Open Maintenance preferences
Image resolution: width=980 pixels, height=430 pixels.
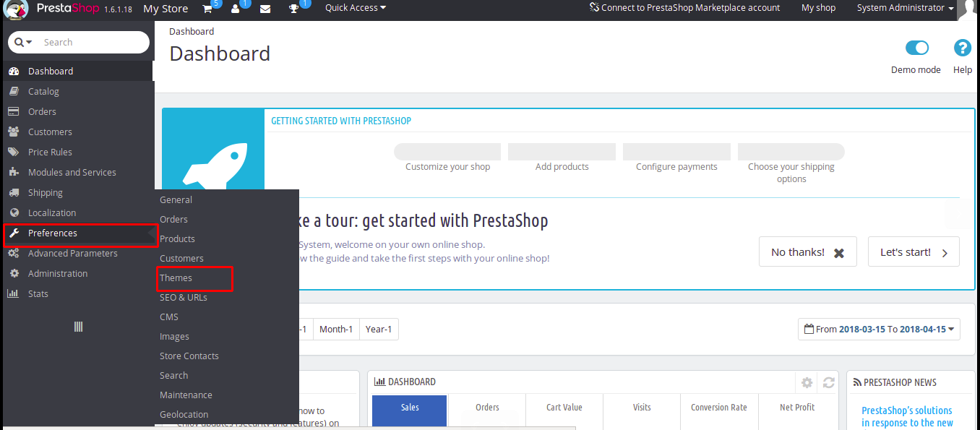pyautogui.click(x=186, y=395)
